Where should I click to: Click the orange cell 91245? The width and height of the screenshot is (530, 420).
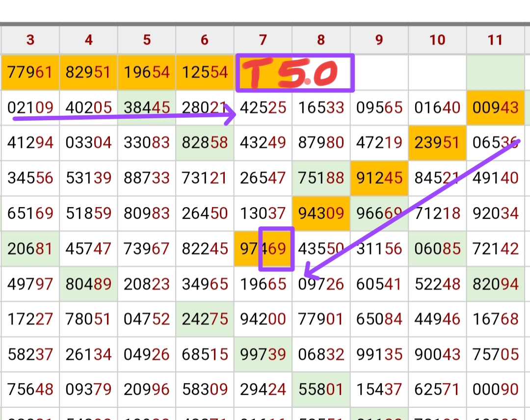tap(379, 178)
